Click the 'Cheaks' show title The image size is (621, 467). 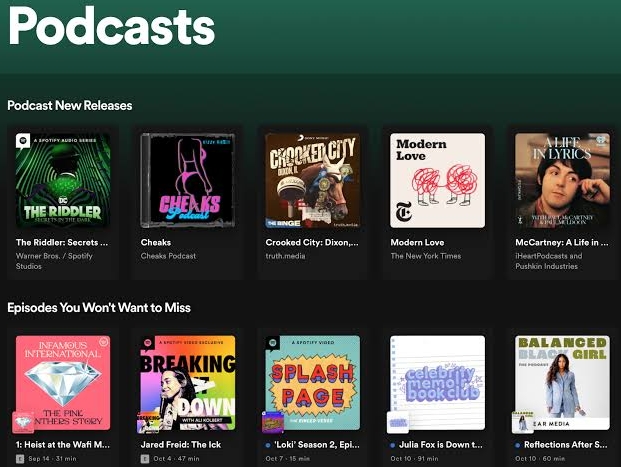pyautogui.click(x=156, y=242)
